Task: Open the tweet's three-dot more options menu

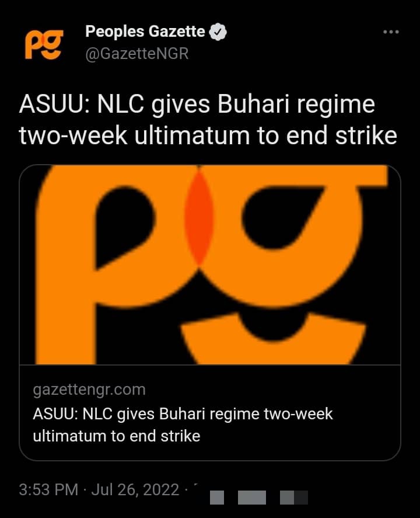Action: click(391, 32)
